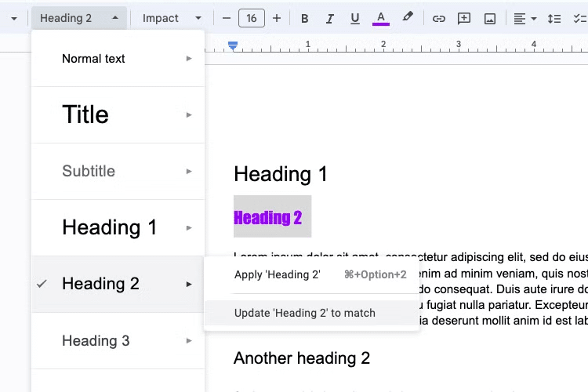Expand the Title style submenu arrow
Viewport: 588px width, 392px height.
189,114
